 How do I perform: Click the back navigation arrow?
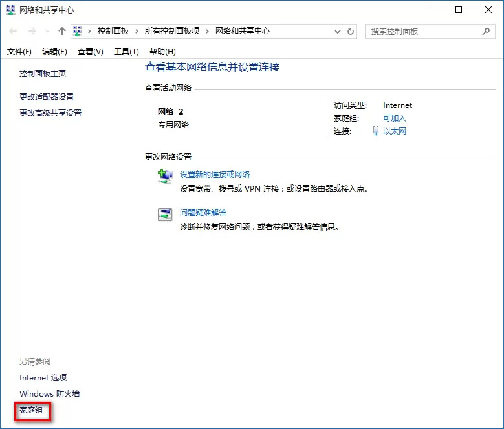click(x=13, y=31)
